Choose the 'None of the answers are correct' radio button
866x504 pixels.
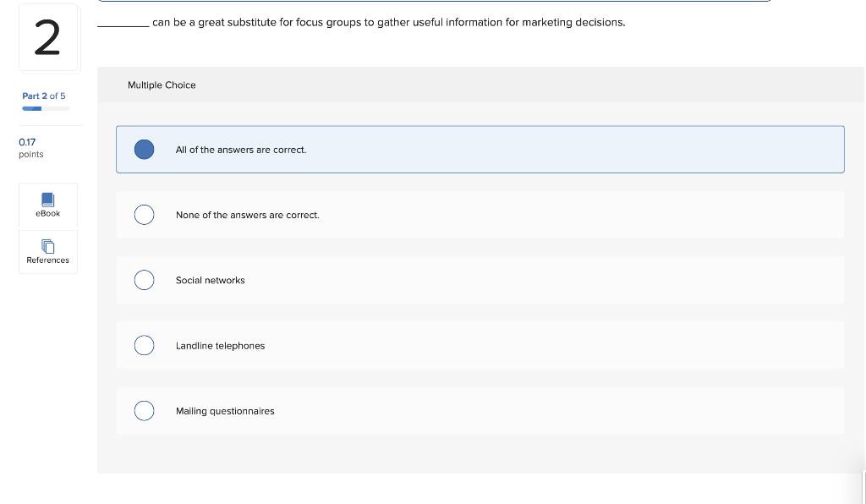tap(145, 215)
